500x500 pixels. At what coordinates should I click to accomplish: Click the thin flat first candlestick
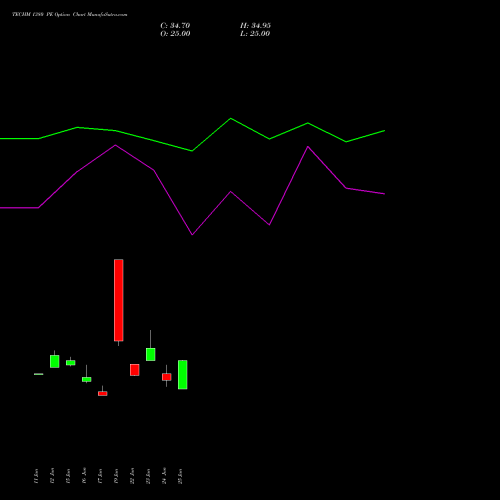(39, 374)
